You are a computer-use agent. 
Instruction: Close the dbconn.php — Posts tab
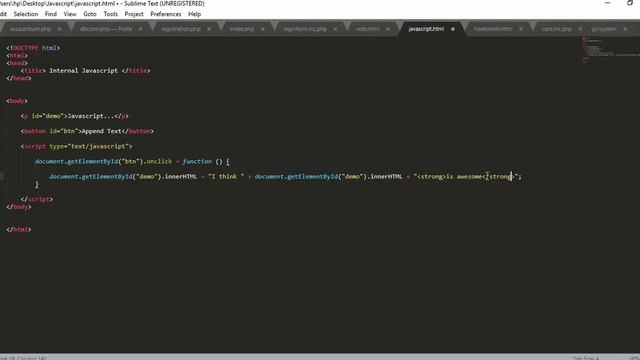(140, 29)
